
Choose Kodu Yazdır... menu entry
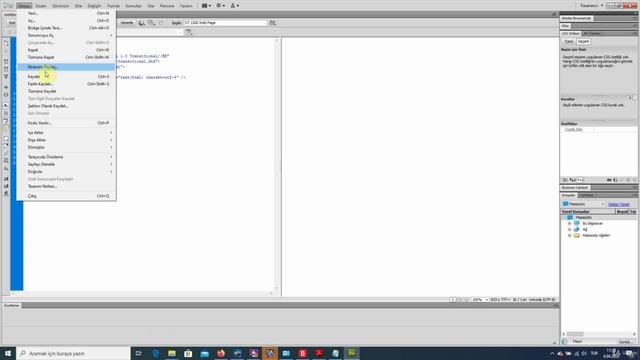(66, 123)
